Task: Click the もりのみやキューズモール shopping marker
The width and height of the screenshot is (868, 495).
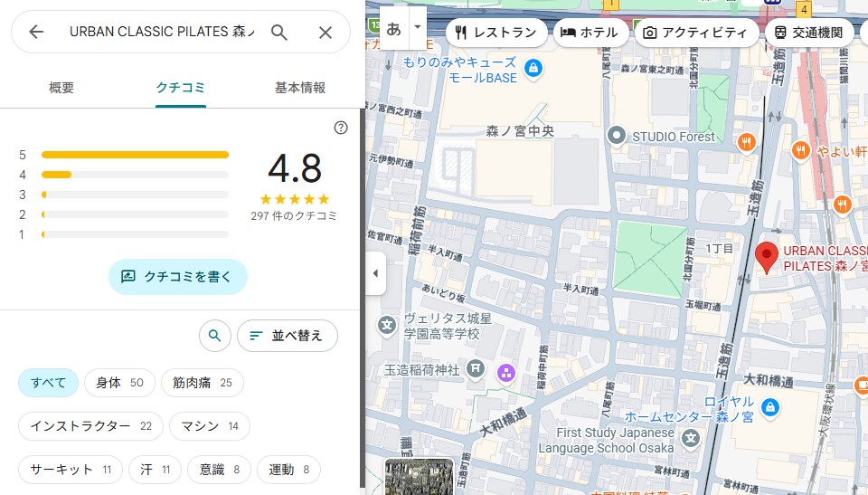Action: 533,68
